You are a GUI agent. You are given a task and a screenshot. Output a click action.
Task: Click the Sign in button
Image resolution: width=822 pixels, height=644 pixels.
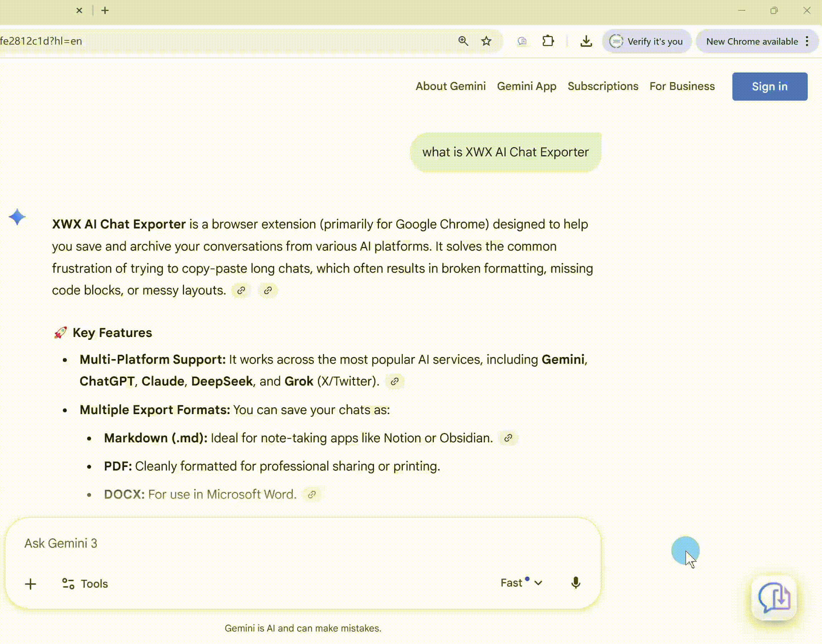coord(770,86)
